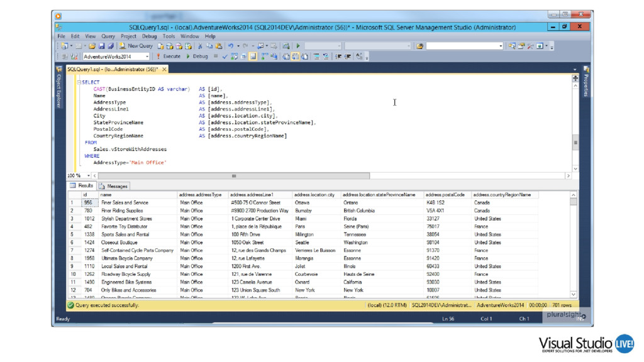Click the Debug button in the SQL toolbar
644x362 pixels.
pyautogui.click(x=197, y=57)
